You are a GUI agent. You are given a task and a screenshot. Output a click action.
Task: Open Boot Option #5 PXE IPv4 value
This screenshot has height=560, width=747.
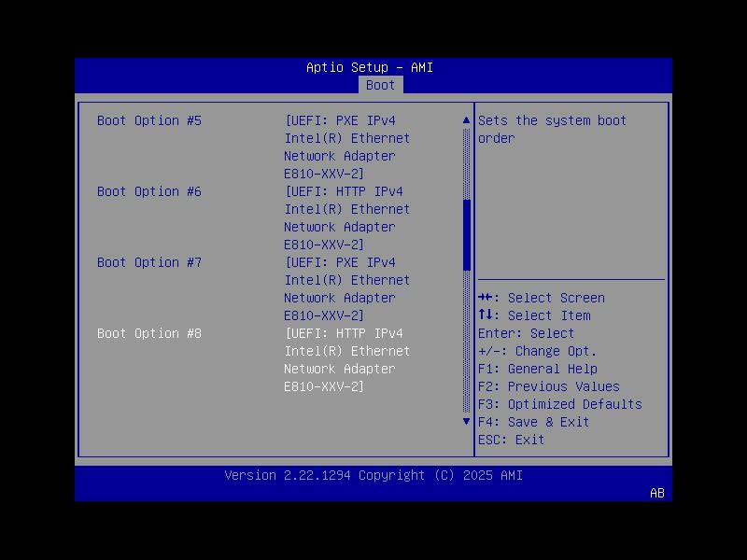(x=346, y=147)
